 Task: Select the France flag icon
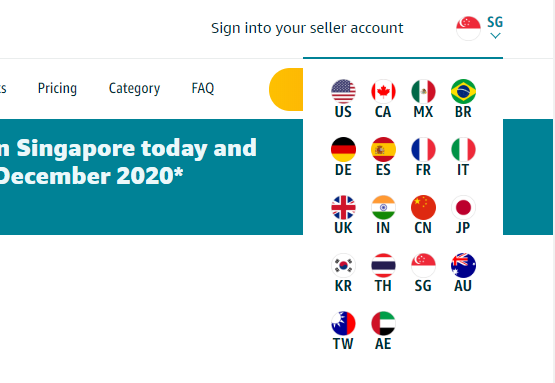point(423,149)
